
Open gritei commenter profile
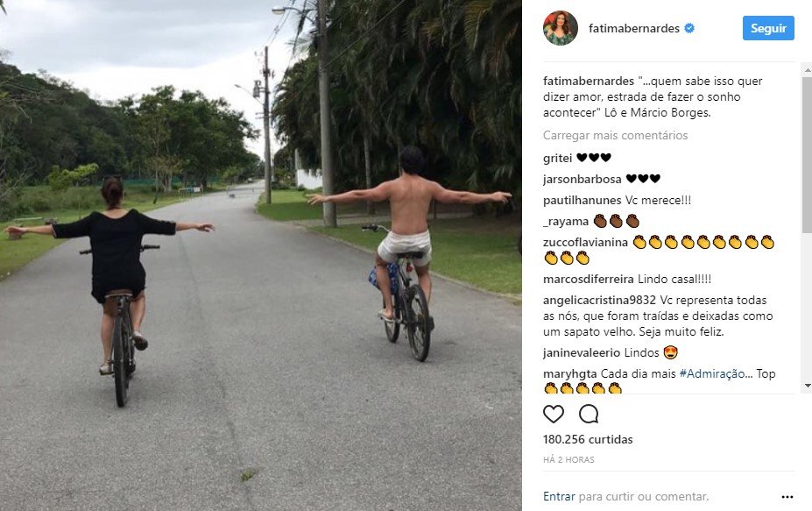[x=557, y=158]
